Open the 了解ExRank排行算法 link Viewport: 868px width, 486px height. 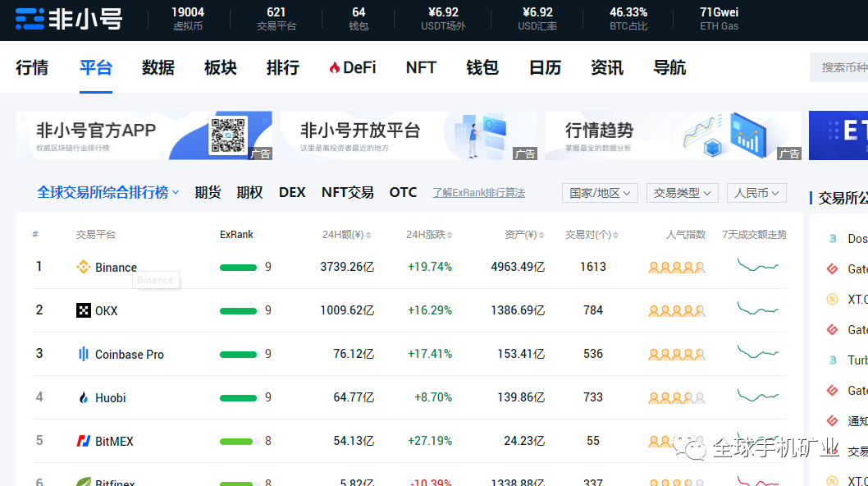478,192
